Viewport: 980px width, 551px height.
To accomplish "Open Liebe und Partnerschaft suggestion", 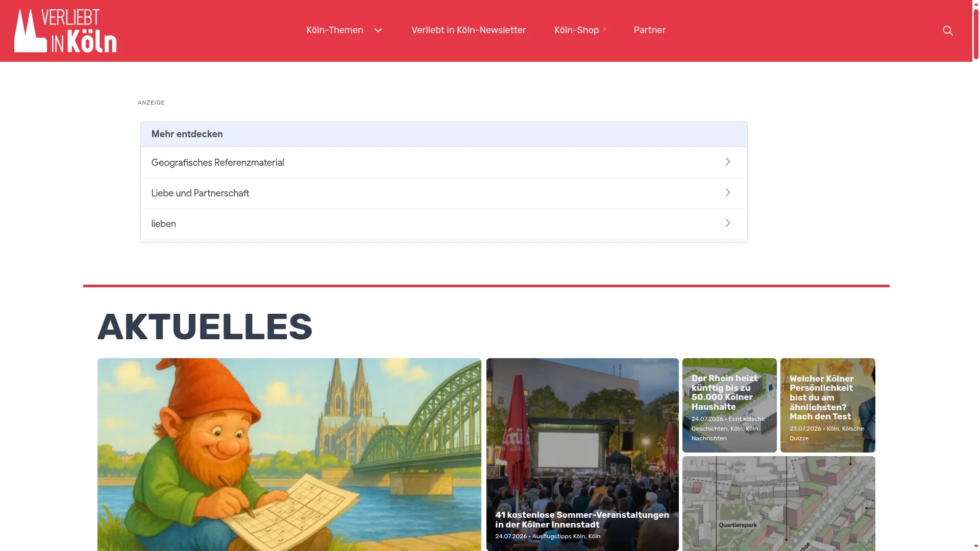I will [x=444, y=193].
